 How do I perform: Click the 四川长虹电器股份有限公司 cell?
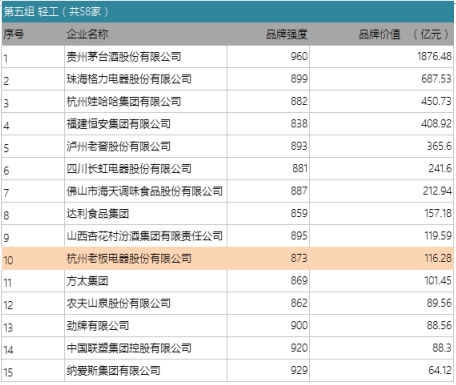tap(146, 169)
